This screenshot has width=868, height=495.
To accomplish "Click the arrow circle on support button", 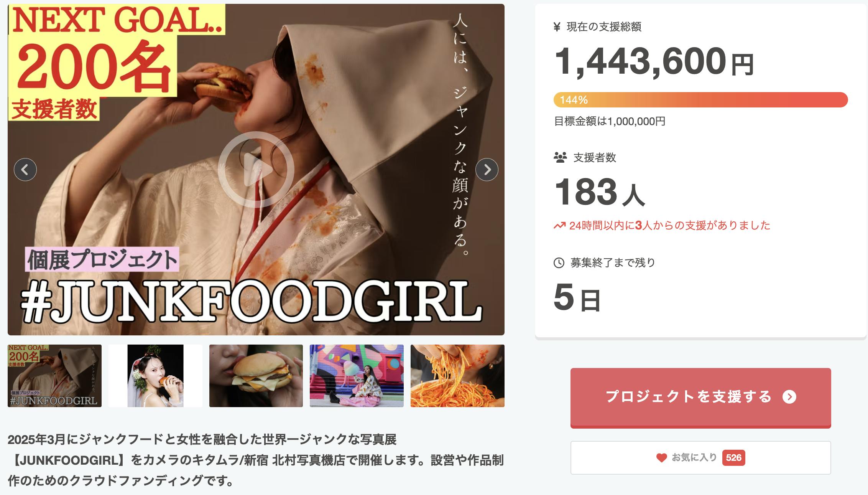I will pos(789,397).
